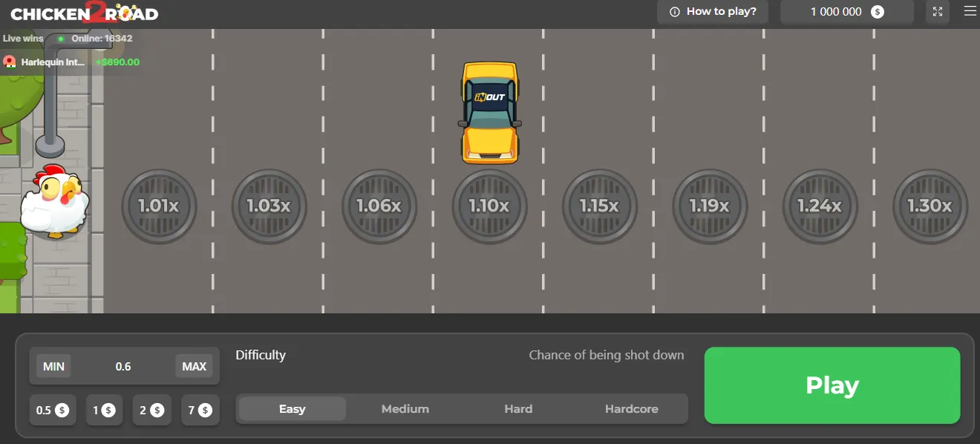Set difficulty to Hardcore
This screenshot has width=980, height=444.
(x=631, y=409)
